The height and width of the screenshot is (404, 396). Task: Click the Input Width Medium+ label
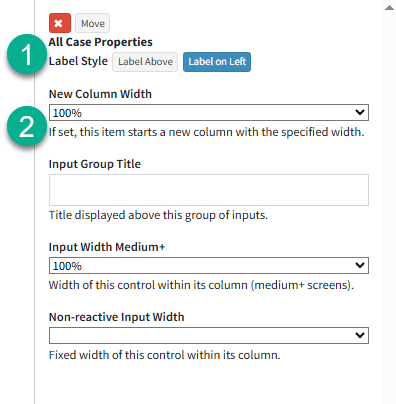coord(107,247)
